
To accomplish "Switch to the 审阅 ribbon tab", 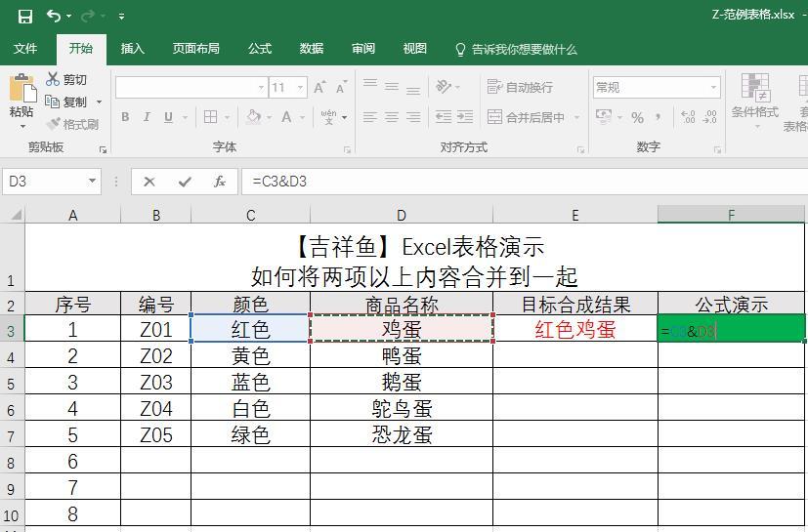I will [363, 49].
